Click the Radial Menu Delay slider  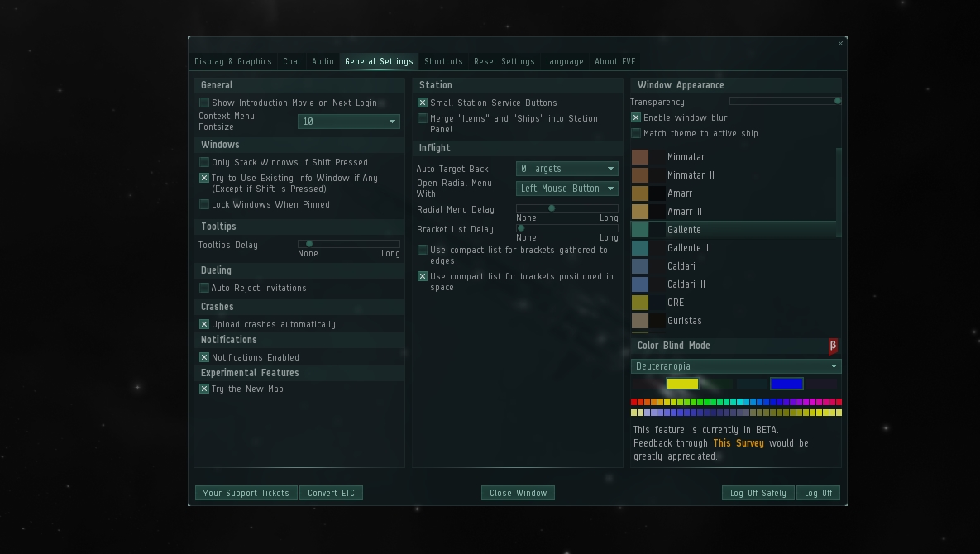pyautogui.click(x=566, y=208)
